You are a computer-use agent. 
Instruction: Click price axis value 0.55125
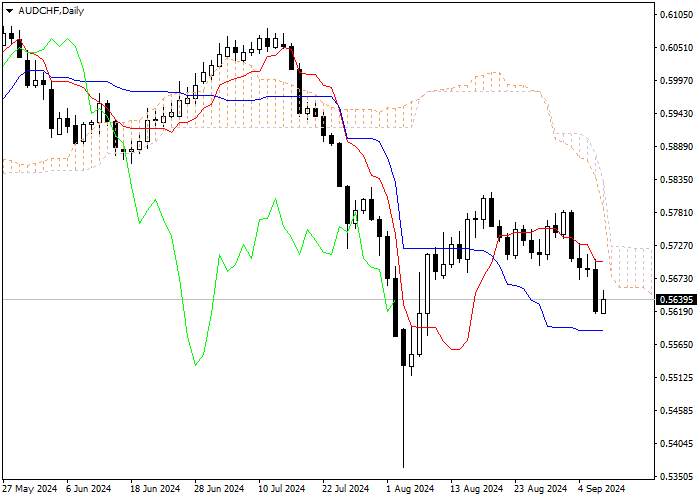click(677, 378)
